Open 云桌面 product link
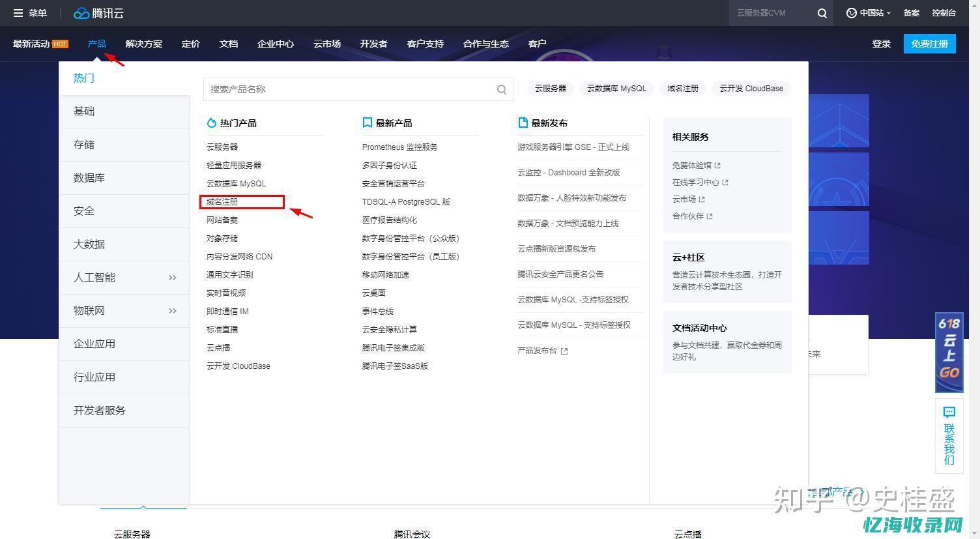The height and width of the screenshot is (539, 980). click(374, 293)
